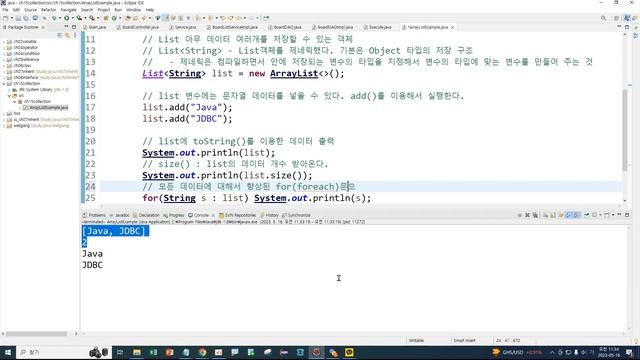Image resolution: width=640 pixels, height=360 pixels.
Task: Click the 'Java' line in Console output
Action: tap(93, 254)
